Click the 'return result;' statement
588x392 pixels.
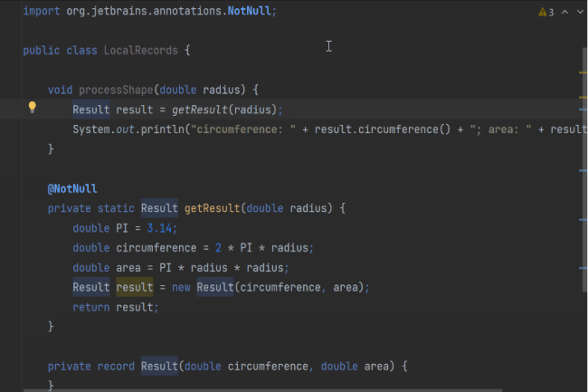[x=115, y=307]
